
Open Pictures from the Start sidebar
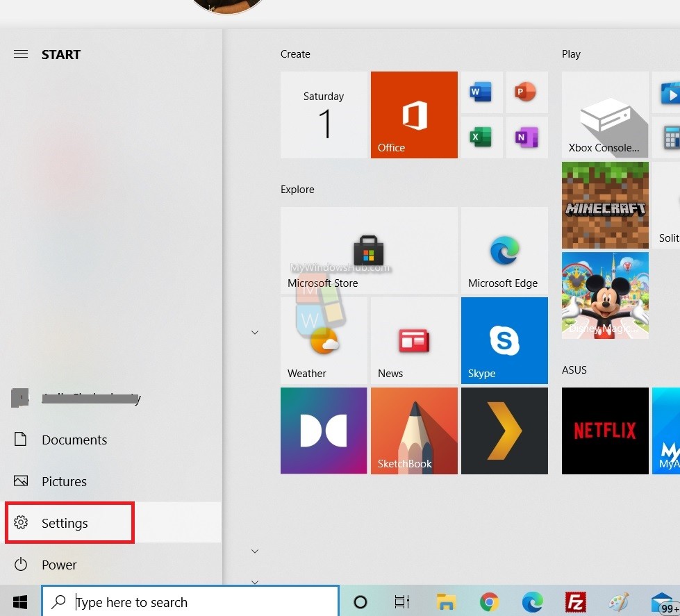click(110, 481)
